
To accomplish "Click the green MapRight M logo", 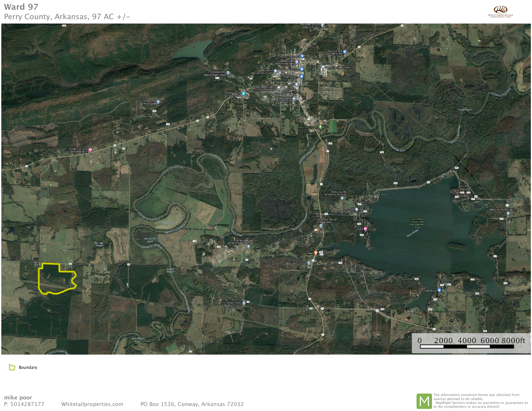I will pos(424,401).
